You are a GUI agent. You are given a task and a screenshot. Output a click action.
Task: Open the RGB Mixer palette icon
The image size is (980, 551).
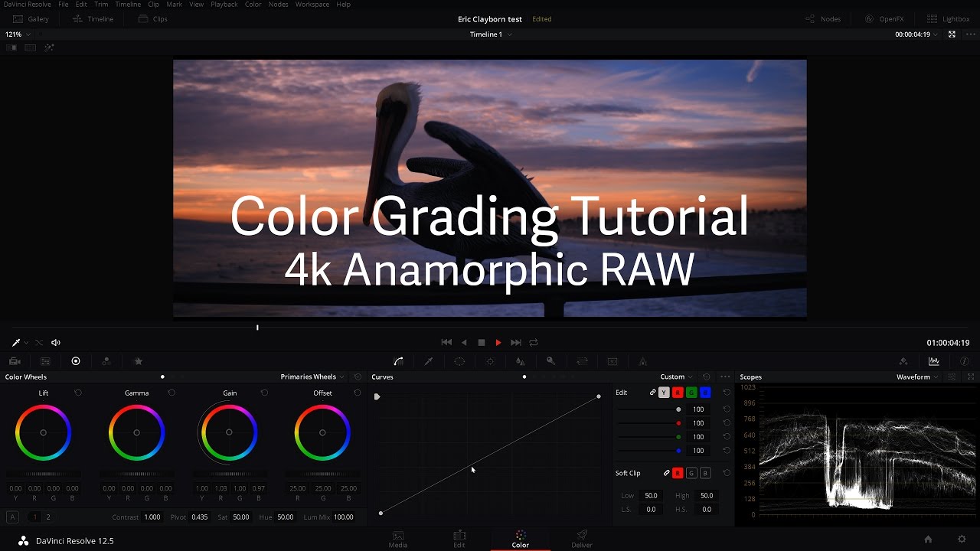point(106,361)
